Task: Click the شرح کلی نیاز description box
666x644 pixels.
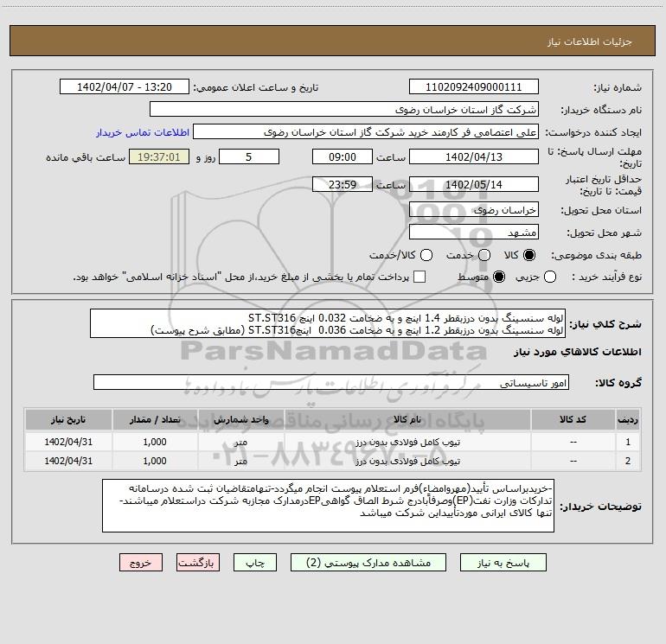Action: coord(328,323)
